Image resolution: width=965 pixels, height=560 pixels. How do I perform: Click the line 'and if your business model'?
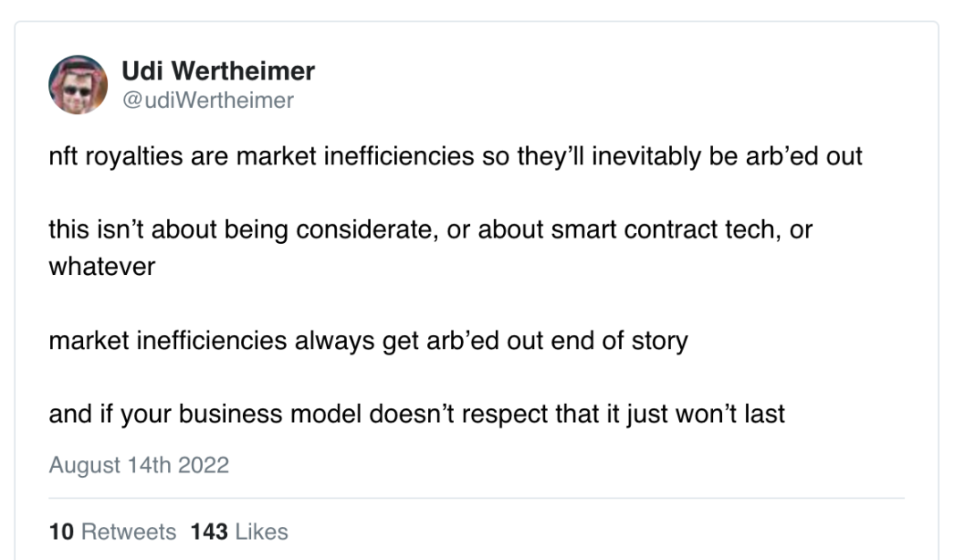tap(416, 414)
